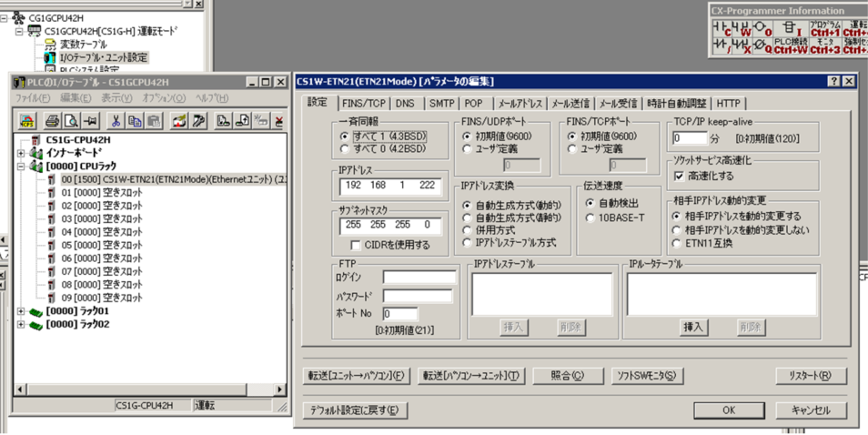The image size is (868, 435).
Task: Click 照合(C) compare button
Action: click(x=568, y=376)
